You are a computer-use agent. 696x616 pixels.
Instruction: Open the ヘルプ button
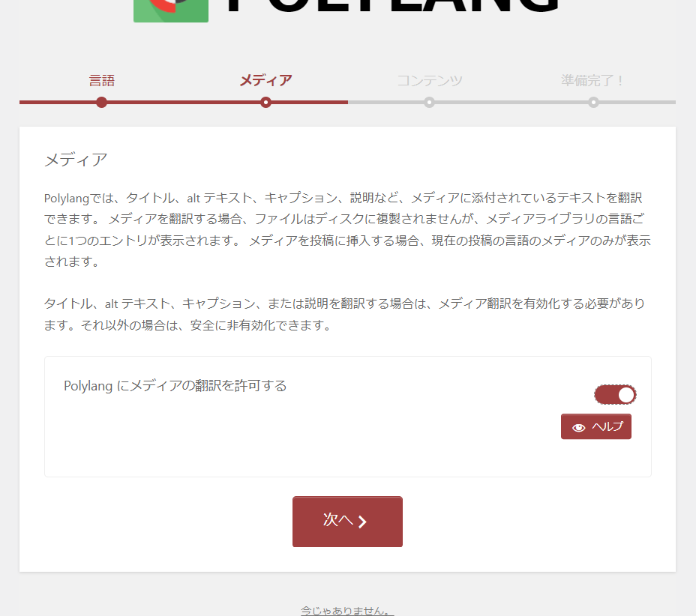[x=596, y=426]
